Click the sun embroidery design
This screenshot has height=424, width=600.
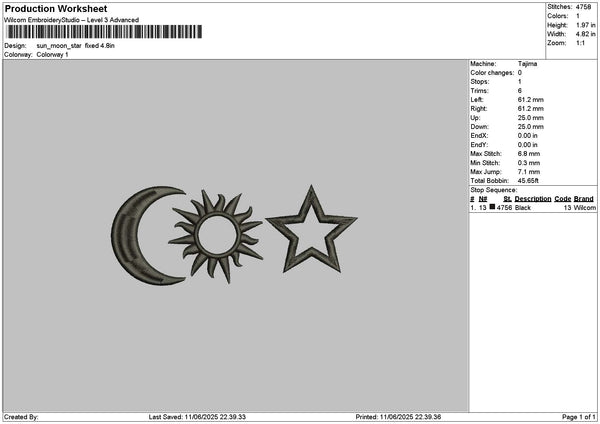[x=216, y=236]
